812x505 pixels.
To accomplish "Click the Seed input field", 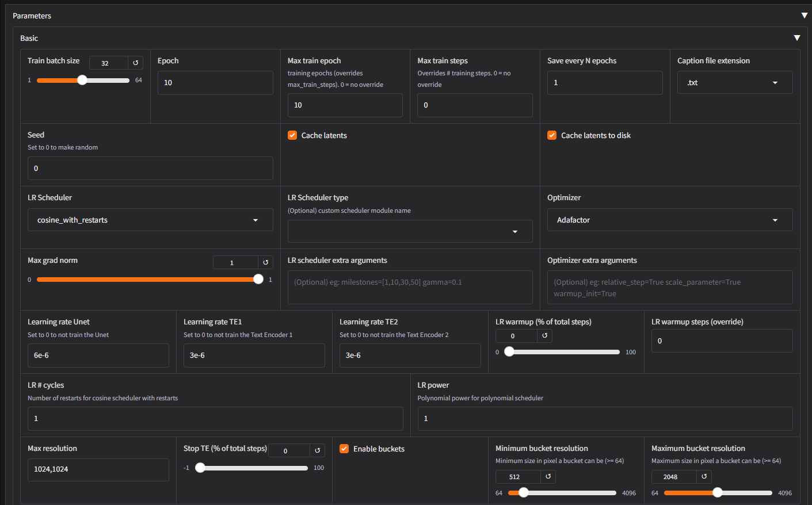I will (x=150, y=169).
